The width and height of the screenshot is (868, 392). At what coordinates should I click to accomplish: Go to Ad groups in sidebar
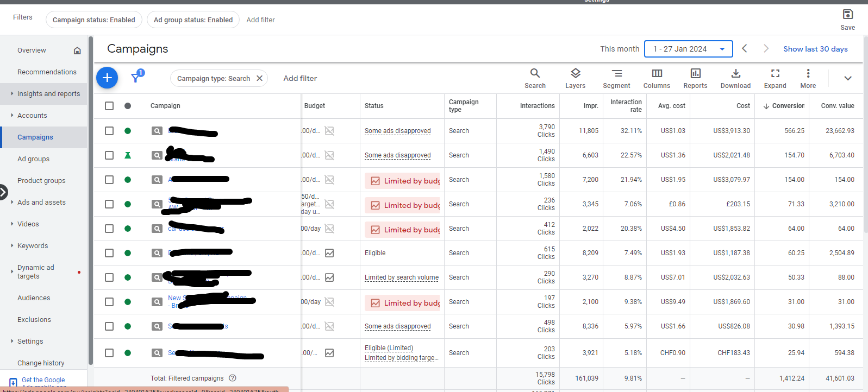click(x=33, y=159)
